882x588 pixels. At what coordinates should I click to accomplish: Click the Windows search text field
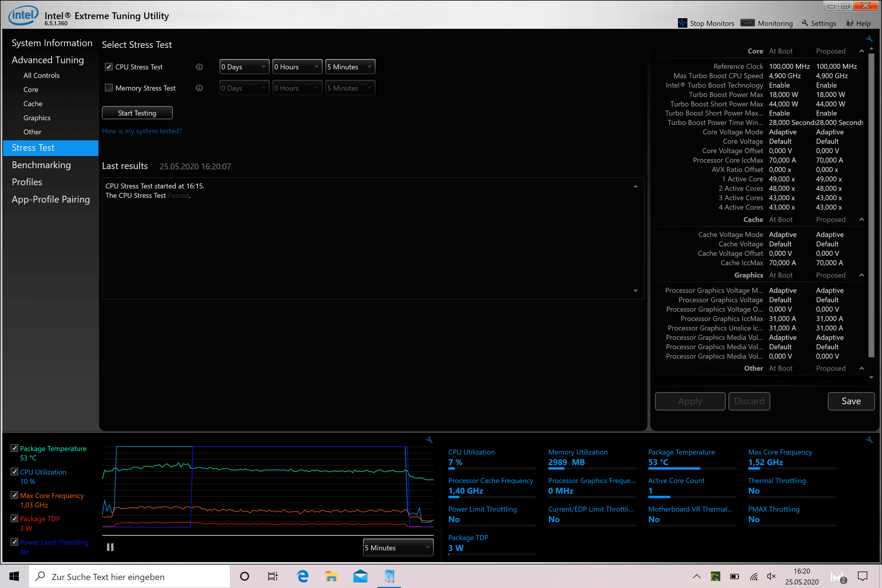tap(129, 576)
